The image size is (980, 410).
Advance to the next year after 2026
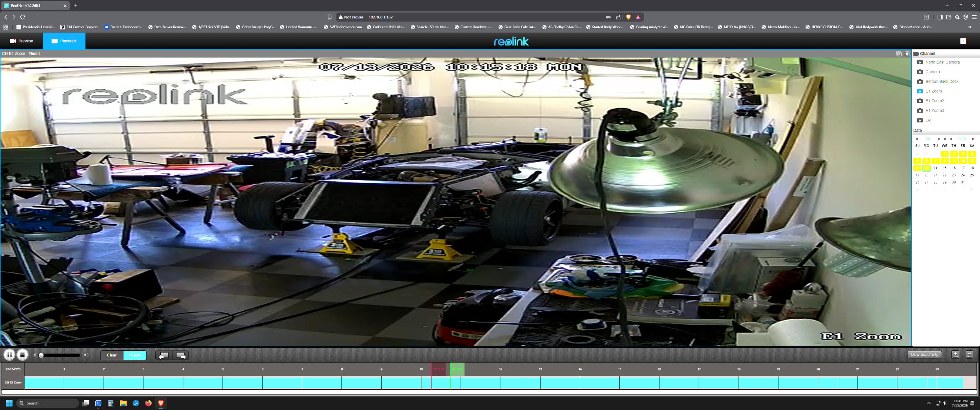973,139
